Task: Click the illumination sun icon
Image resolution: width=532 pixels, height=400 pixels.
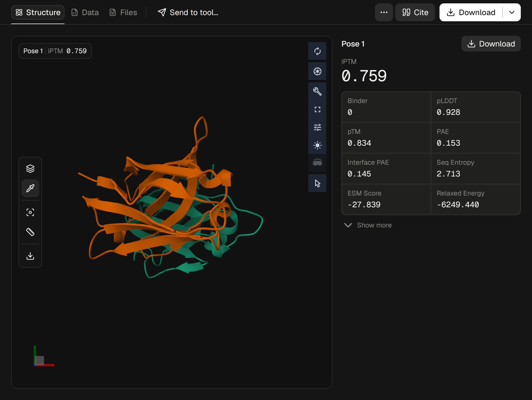Action: pyautogui.click(x=317, y=145)
